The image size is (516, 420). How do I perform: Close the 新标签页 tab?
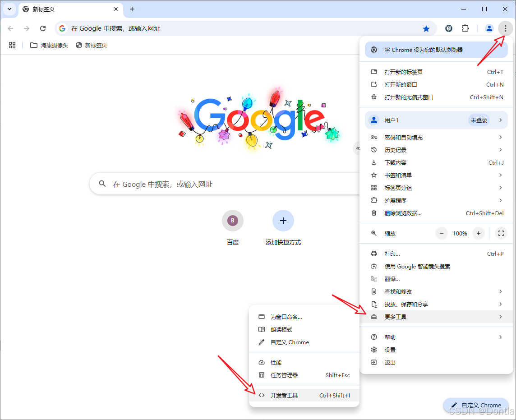coord(116,9)
